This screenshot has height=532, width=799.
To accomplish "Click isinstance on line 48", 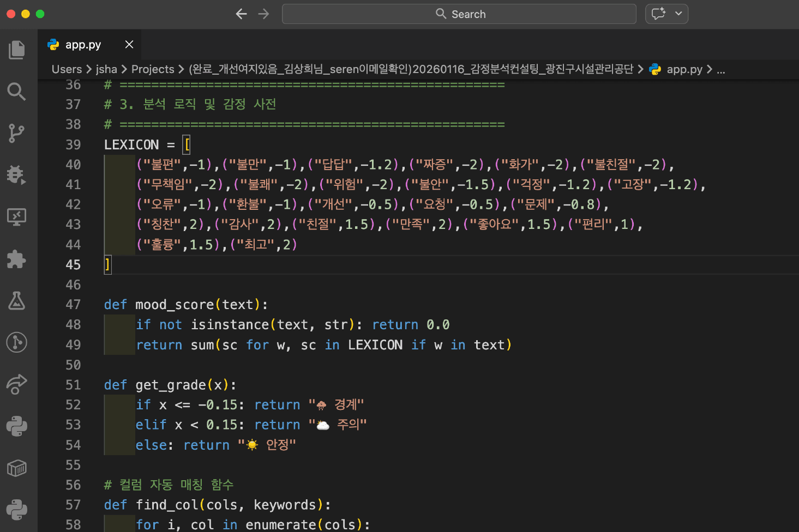I will (x=230, y=325).
